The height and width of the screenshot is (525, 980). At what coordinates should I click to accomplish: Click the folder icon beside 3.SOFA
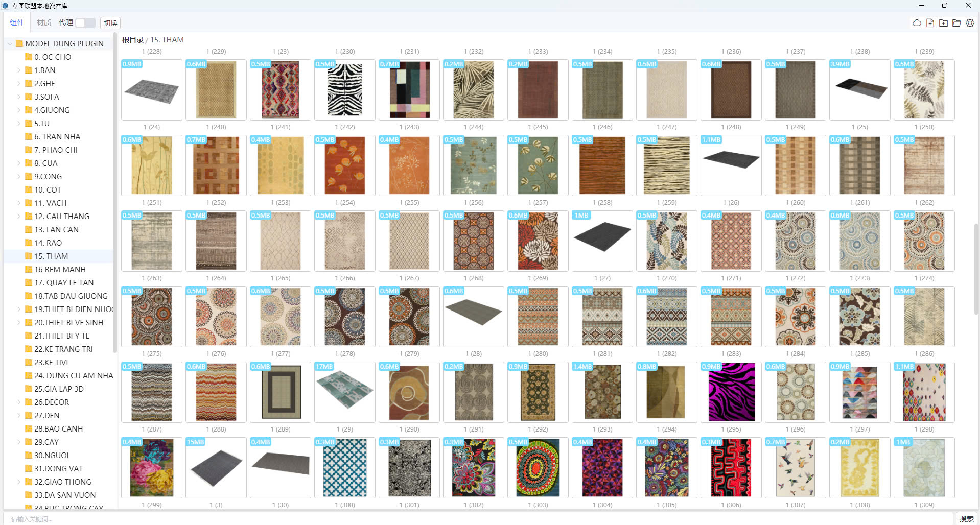29,97
